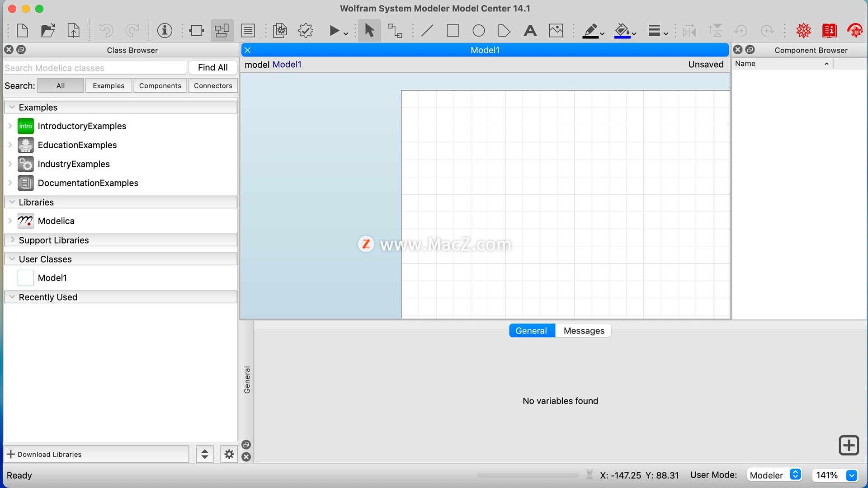
Task: Select the Rectangle drawing tool
Action: 453,31
